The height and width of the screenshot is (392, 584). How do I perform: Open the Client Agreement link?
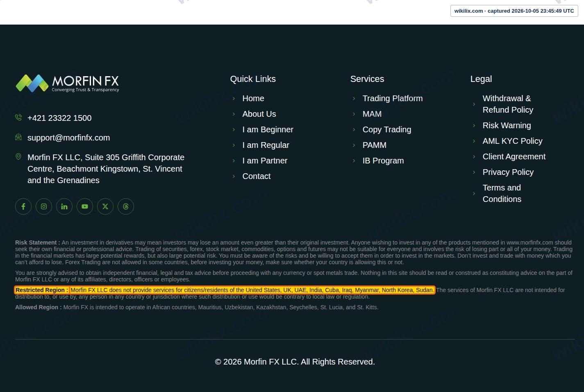[x=514, y=156]
